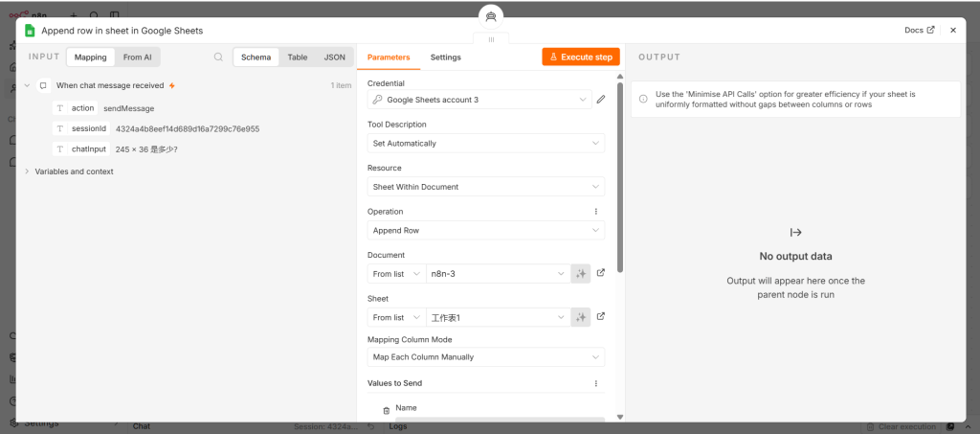Open the 工作表1 sheet dropdown

tap(498, 318)
